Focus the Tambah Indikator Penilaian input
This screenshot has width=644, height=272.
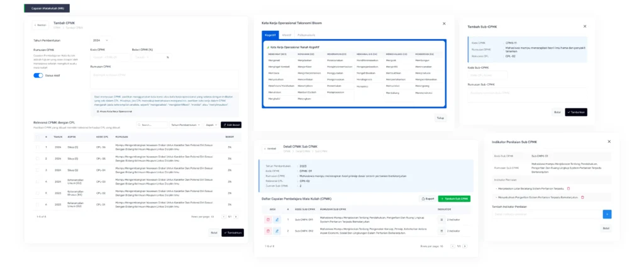(x=547, y=214)
